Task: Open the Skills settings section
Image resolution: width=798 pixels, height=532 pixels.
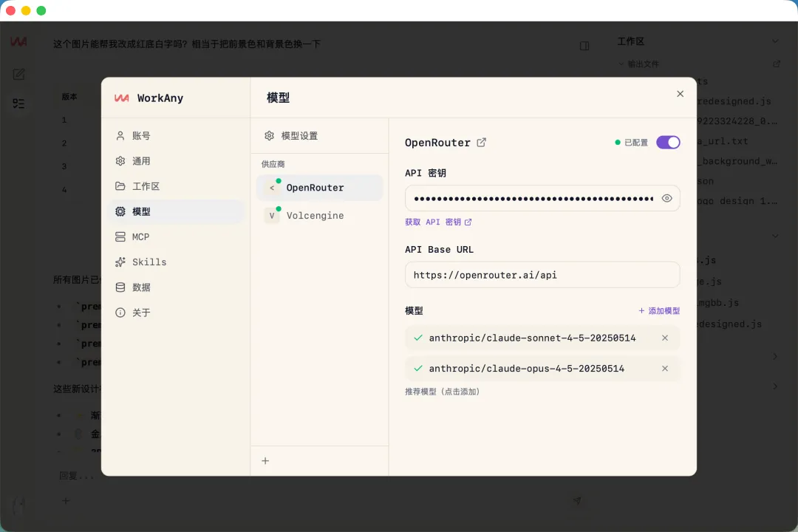Action: coord(149,262)
